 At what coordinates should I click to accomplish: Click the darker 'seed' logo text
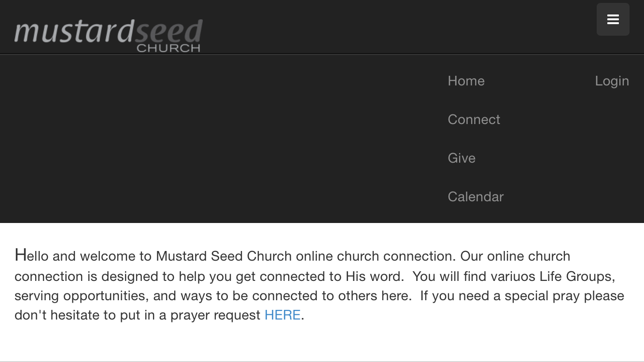pyautogui.click(x=168, y=31)
